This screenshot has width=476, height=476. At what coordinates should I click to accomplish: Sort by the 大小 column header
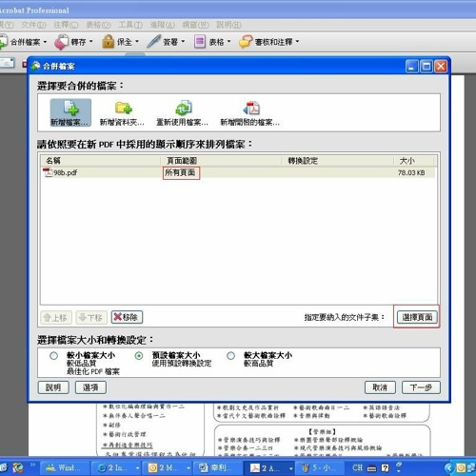pos(414,161)
